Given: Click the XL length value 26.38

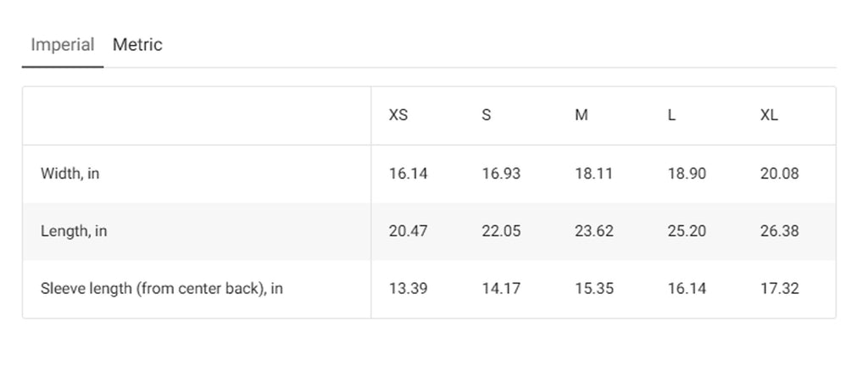Looking at the screenshot, I should pos(780,231).
